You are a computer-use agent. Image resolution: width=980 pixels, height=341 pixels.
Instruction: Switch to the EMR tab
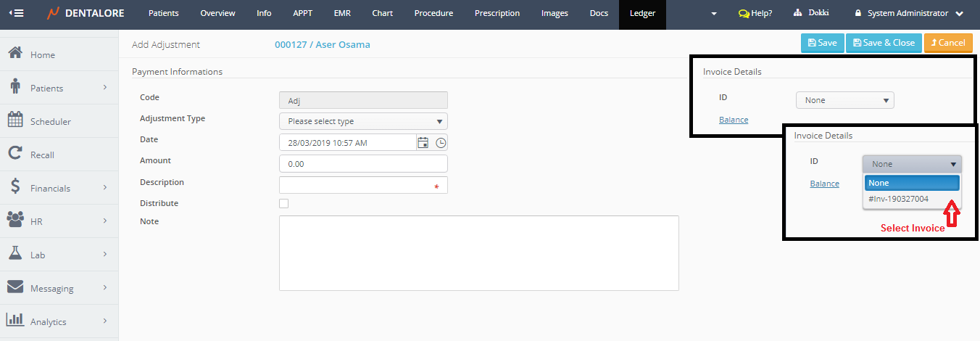341,14
